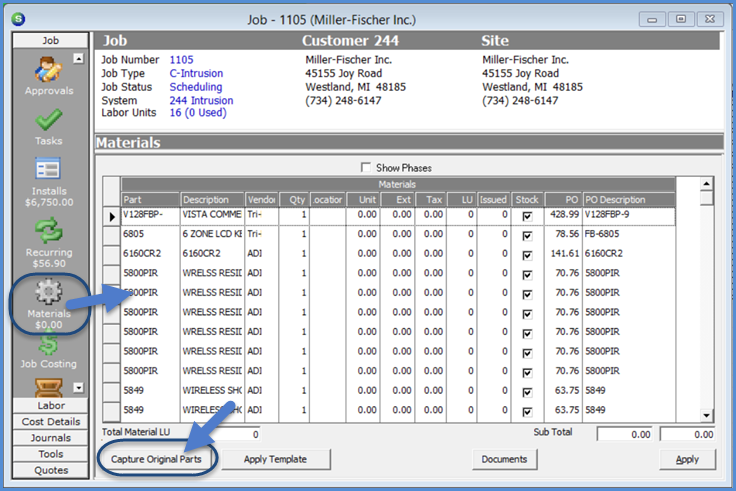Click the second Sub Total field
736x491 pixels.
click(688, 434)
